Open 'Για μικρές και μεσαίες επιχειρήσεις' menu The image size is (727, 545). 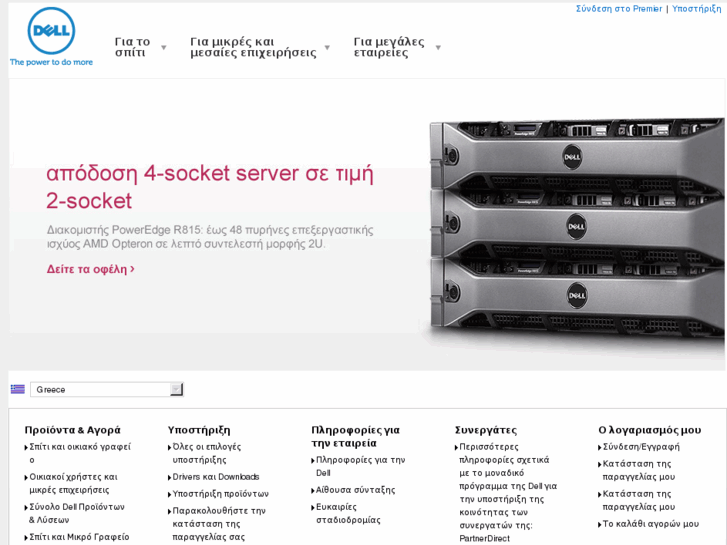253,47
